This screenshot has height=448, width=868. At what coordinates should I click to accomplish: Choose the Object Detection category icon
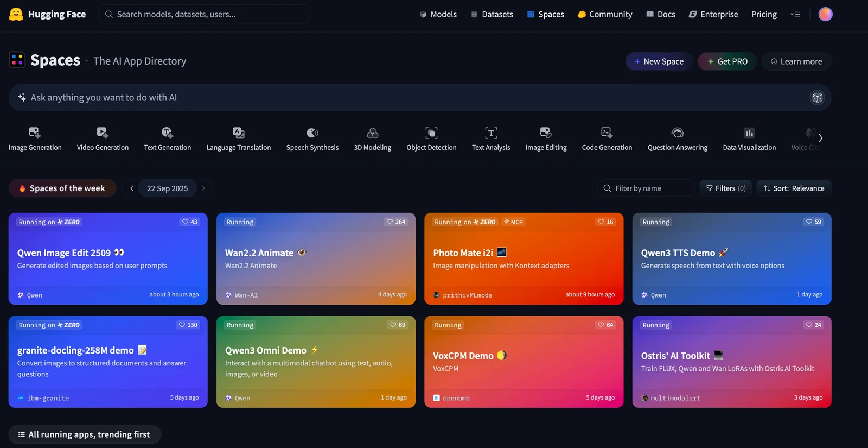click(x=431, y=133)
